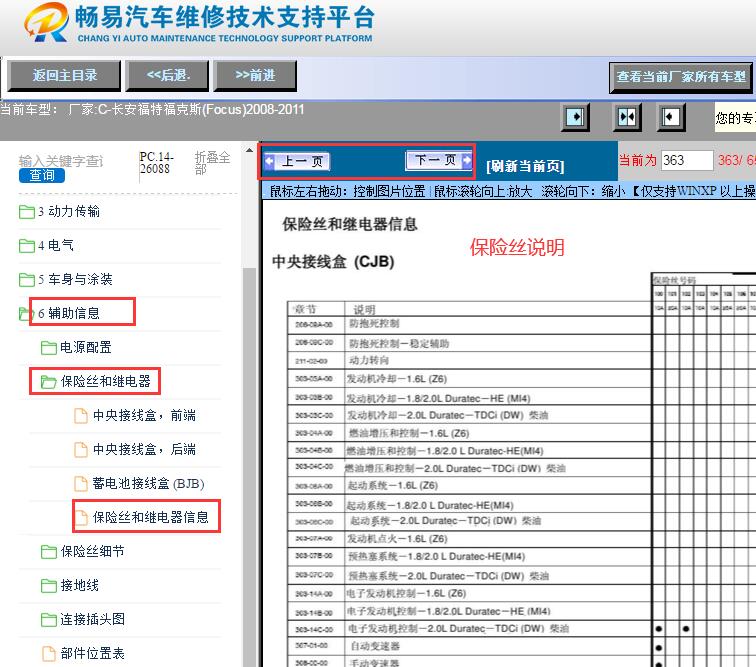Click the tree panel scroll-up arrow
The image size is (756, 667).
tap(249, 150)
